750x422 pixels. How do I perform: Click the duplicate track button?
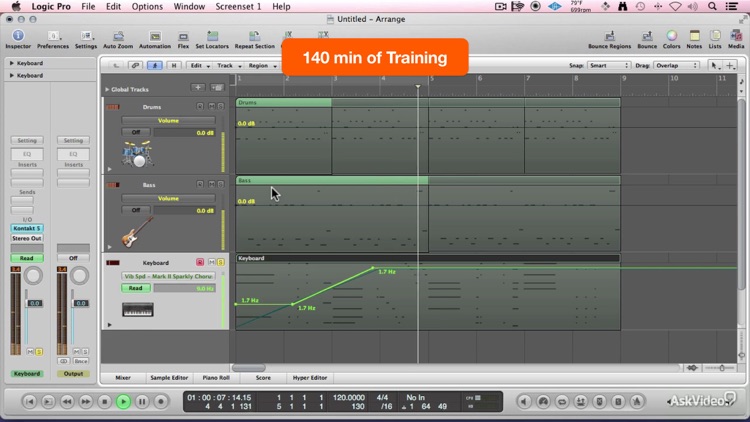[217, 87]
